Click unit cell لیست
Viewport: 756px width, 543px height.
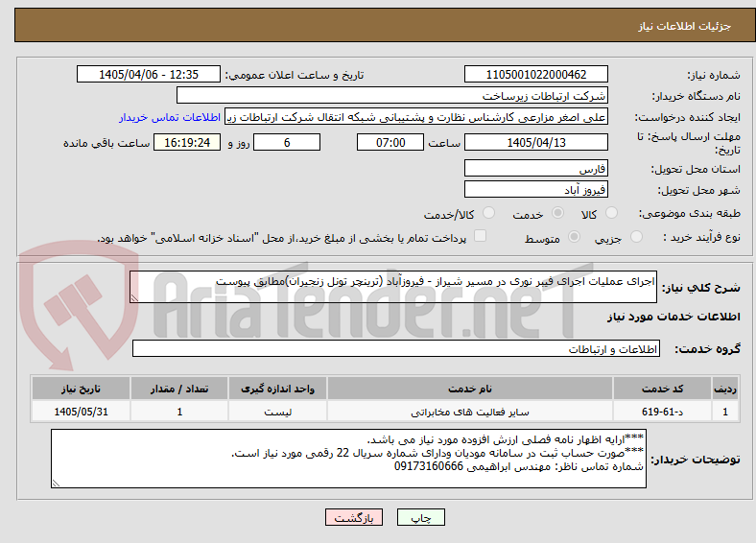pos(277,412)
